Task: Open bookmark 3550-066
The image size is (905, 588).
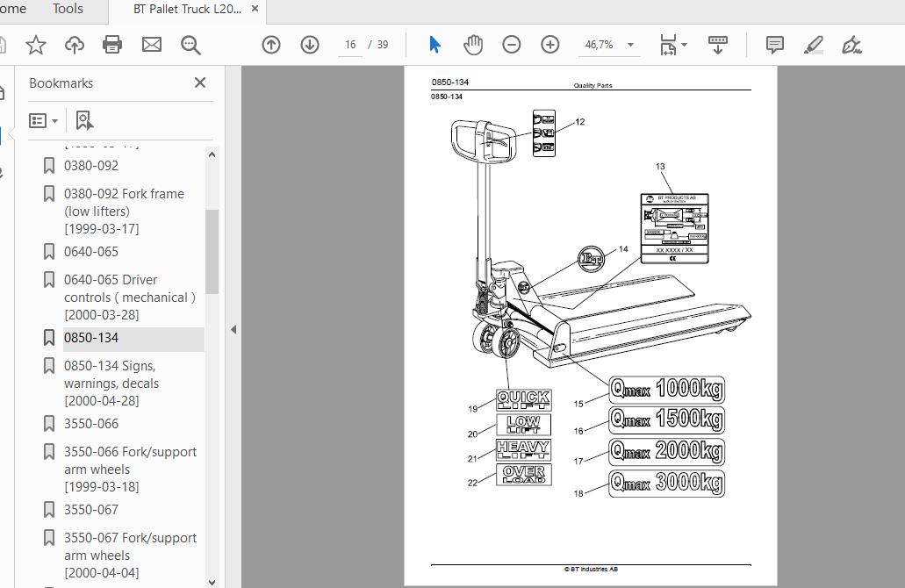Action: coord(91,424)
